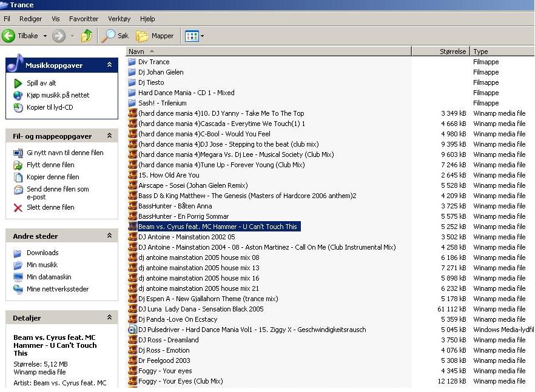The image size is (535, 392).
Task: Click the Kjøp musikk på nettet globe icon
Action: click(18, 96)
